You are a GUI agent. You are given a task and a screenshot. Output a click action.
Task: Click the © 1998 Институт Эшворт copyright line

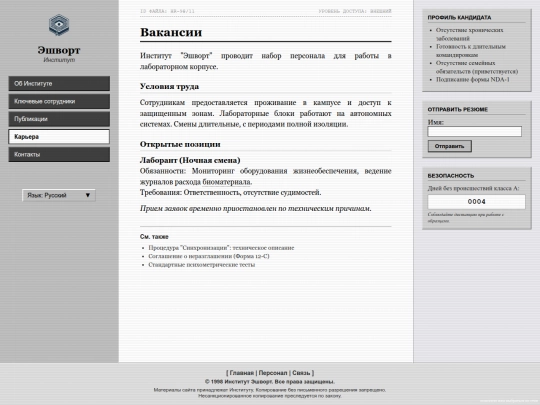[270, 382]
